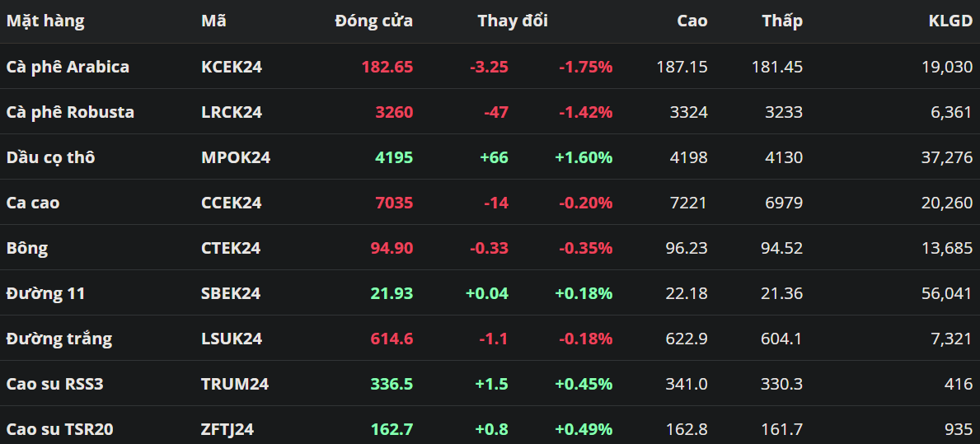Select the Cao su RSS3 row
The width and height of the screenshot is (980, 444).
pyautogui.click(x=54, y=384)
